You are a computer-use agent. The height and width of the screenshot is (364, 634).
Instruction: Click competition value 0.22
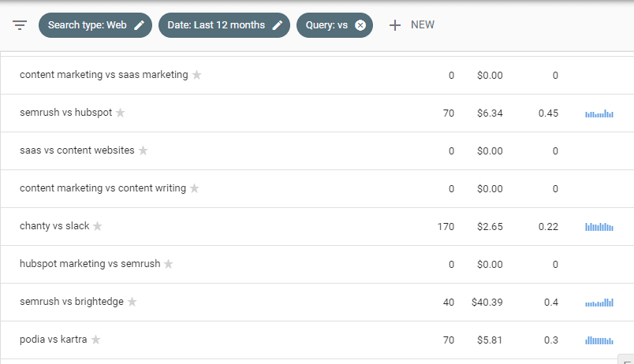click(x=548, y=227)
